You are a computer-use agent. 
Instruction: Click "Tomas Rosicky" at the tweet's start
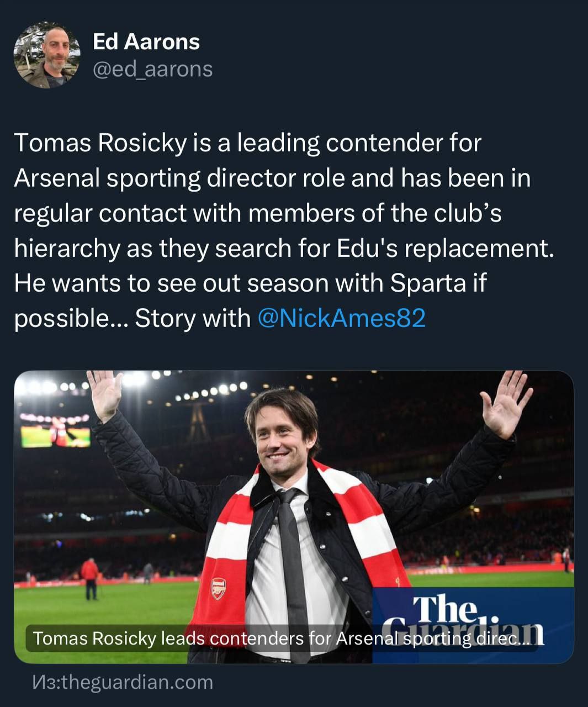[x=100, y=143]
